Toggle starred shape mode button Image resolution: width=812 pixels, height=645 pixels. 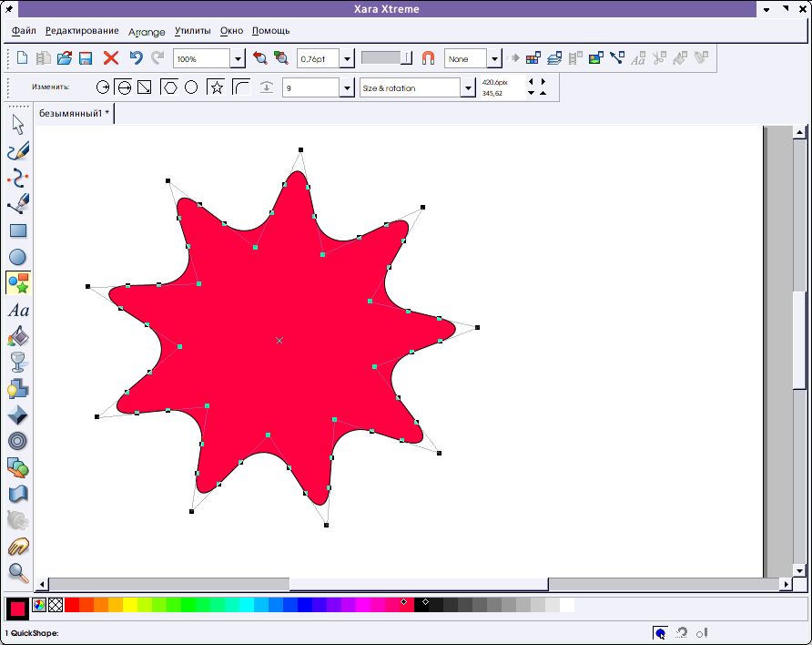pyautogui.click(x=216, y=87)
